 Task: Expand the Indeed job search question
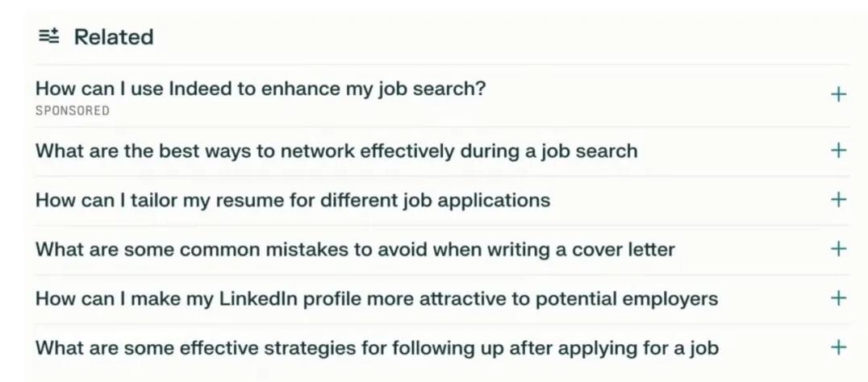pyautogui.click(x=838, y=95)
